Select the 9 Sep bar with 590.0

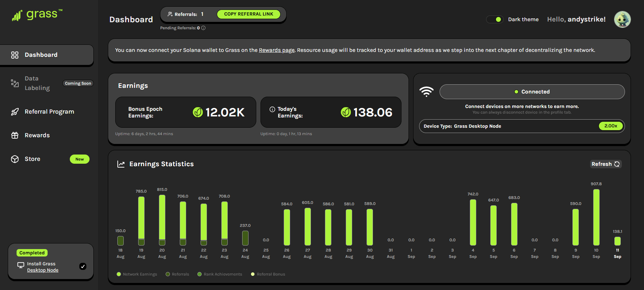[x=576, y=227]
